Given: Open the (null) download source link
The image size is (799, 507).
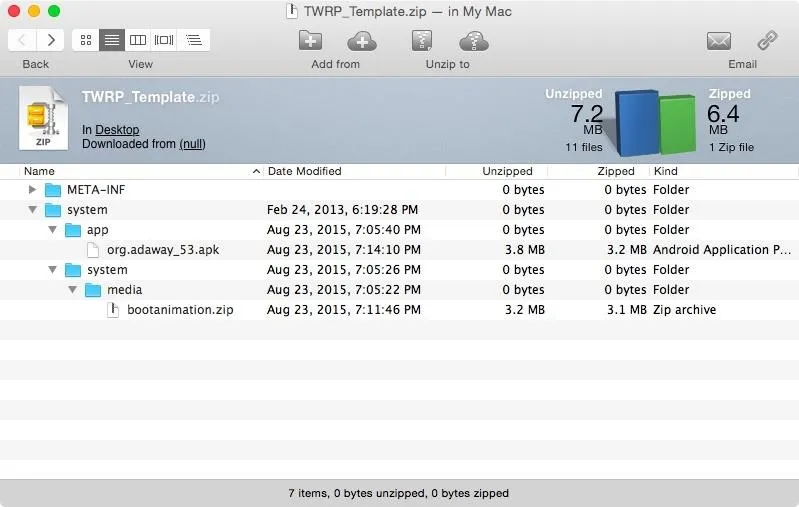Looking at the screenshot, I should [192, 144].
